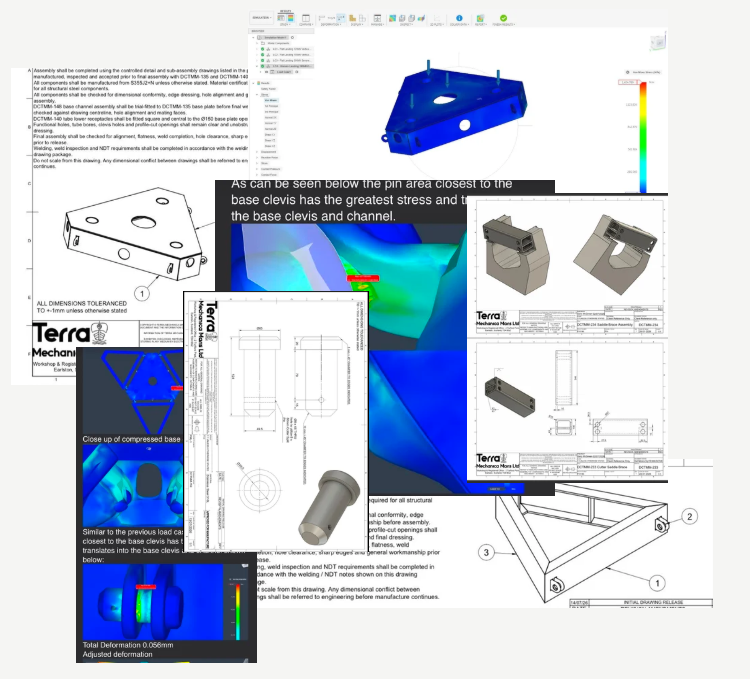
Task: Activate the radio button beside Load Case1
Action: [297, 72]
